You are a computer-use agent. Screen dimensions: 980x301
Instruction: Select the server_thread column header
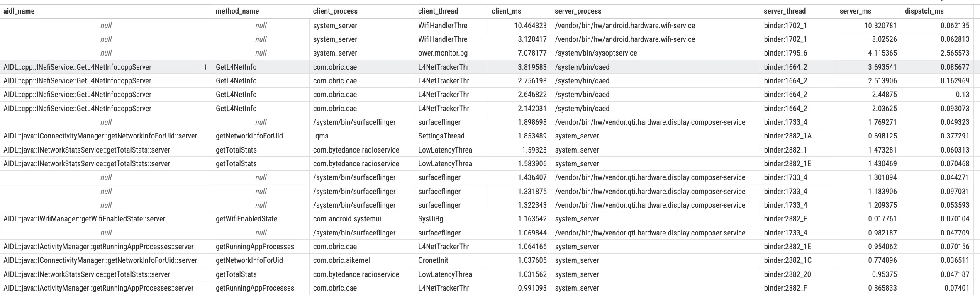tap(785, 11)
